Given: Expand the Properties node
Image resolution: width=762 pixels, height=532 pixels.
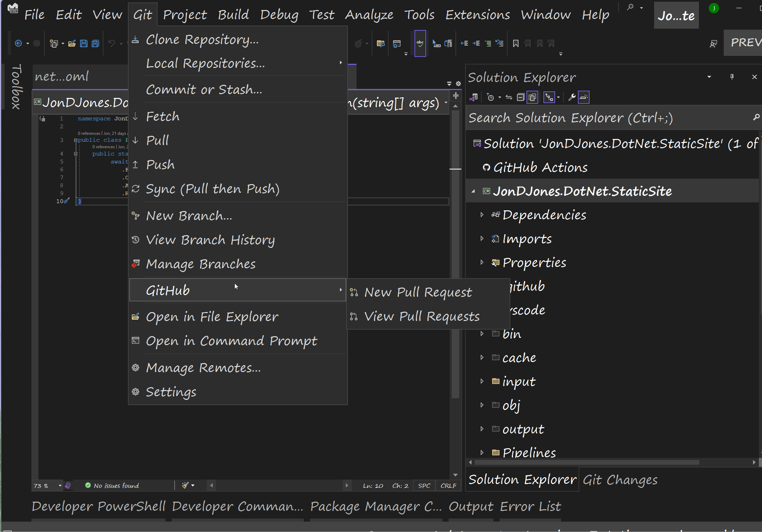Looking at the screenshot, I should pos(482,262).
